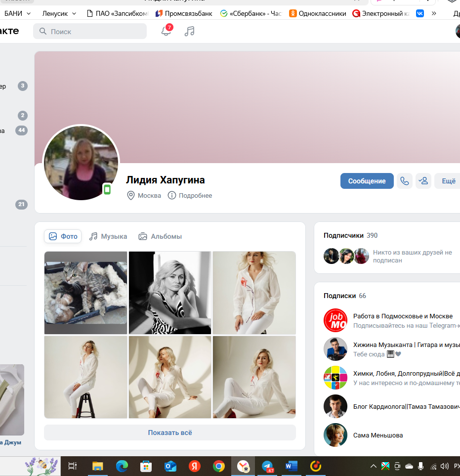The width and height of the screenshot is (460, 476).
Task: Send a message via the Сообщение button
Action: (x=367, y=181)
